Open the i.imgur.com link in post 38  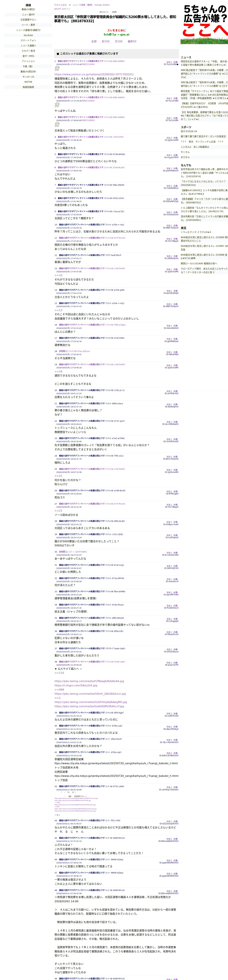coord(76,686)
